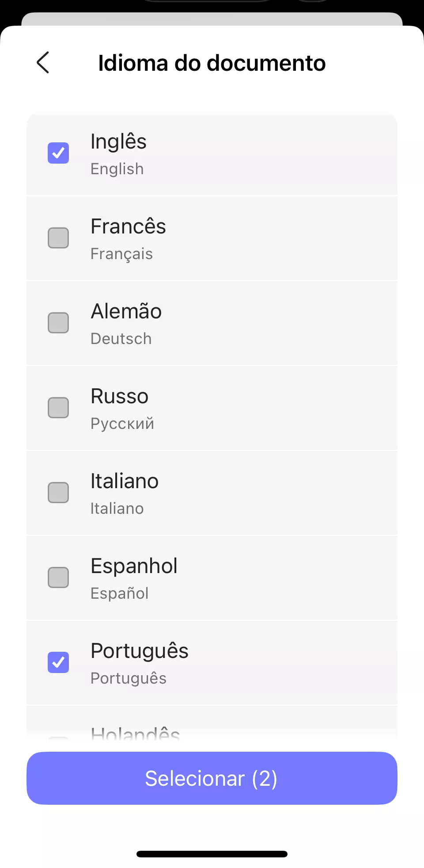Image resolution: width=424 pixels, height=868 pixels.
Task: Deselect the Português checkbox
Action: (58, 662)
